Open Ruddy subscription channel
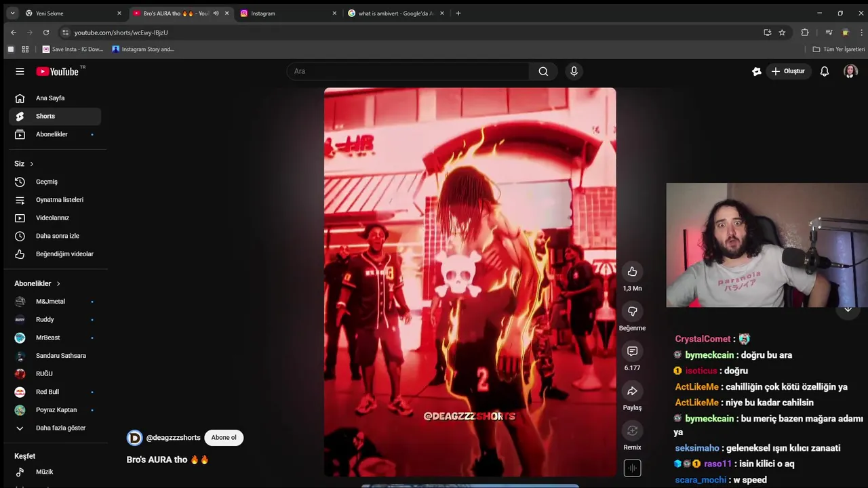 coord(55,319)
